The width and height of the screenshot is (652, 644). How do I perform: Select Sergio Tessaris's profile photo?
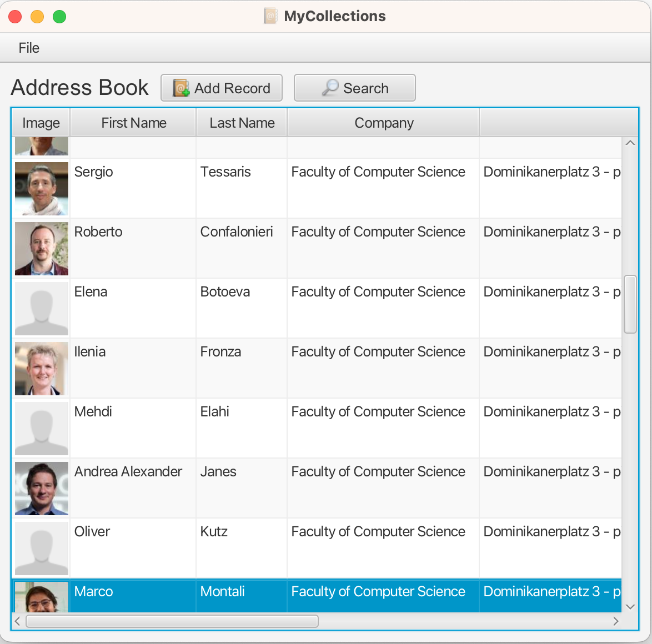click(42, 189)
